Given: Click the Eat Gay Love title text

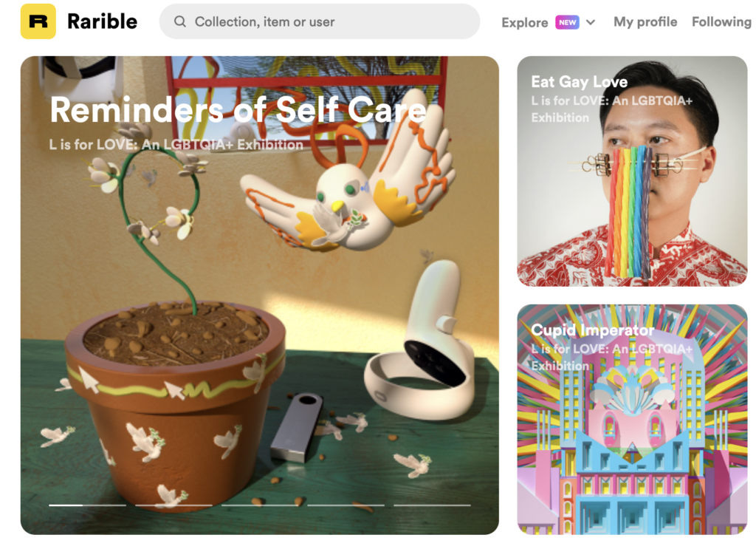Looking at the screenshot, I should (x=579, y=82).
